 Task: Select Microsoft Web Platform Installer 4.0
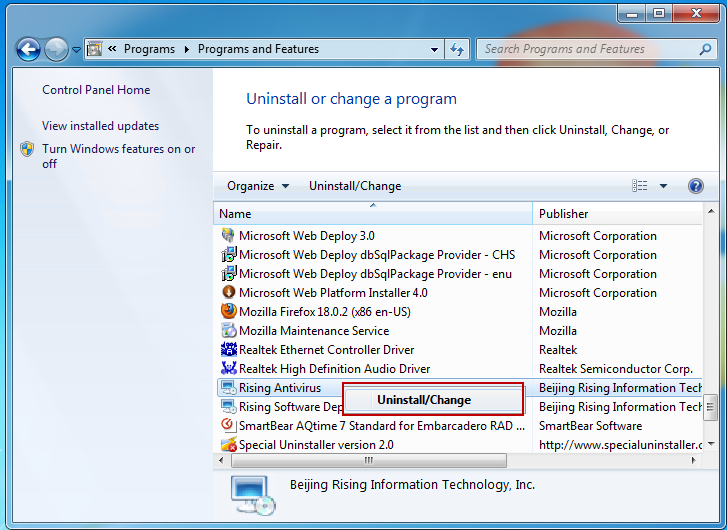click(333, 293)
